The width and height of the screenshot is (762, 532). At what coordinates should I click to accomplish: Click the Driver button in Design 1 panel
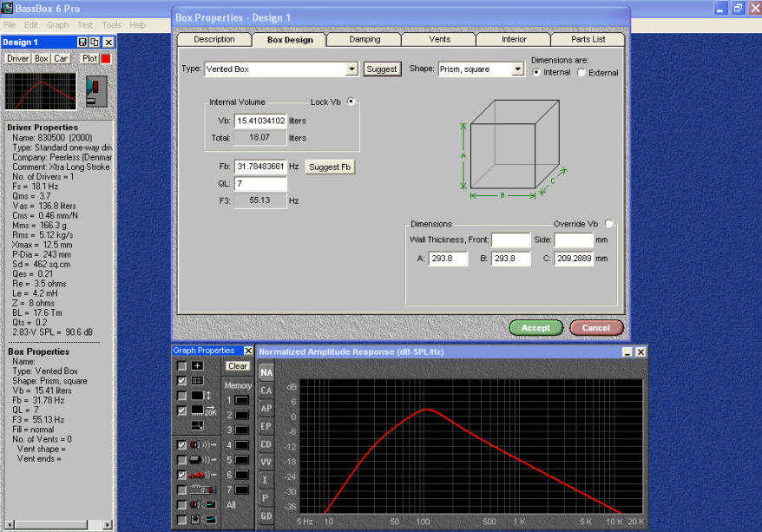[x=17, y=59]
